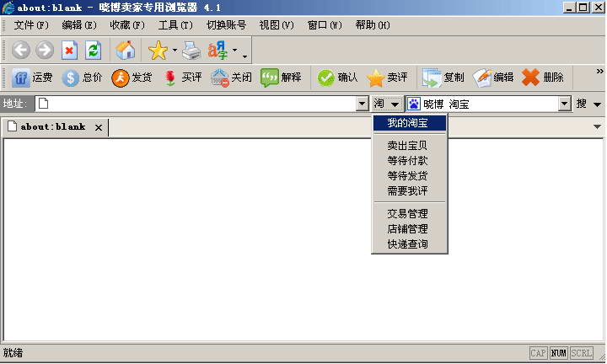Go back with the Back arrow button

[20, 51]
